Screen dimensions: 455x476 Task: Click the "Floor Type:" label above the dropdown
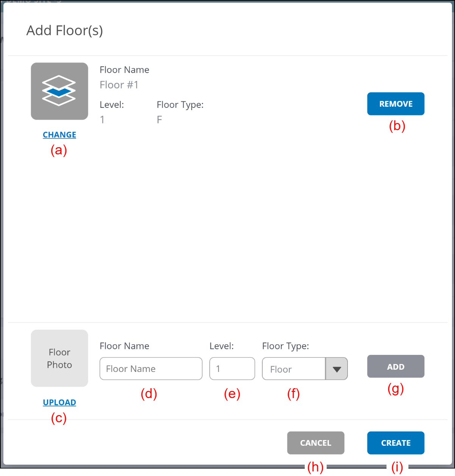285,346
